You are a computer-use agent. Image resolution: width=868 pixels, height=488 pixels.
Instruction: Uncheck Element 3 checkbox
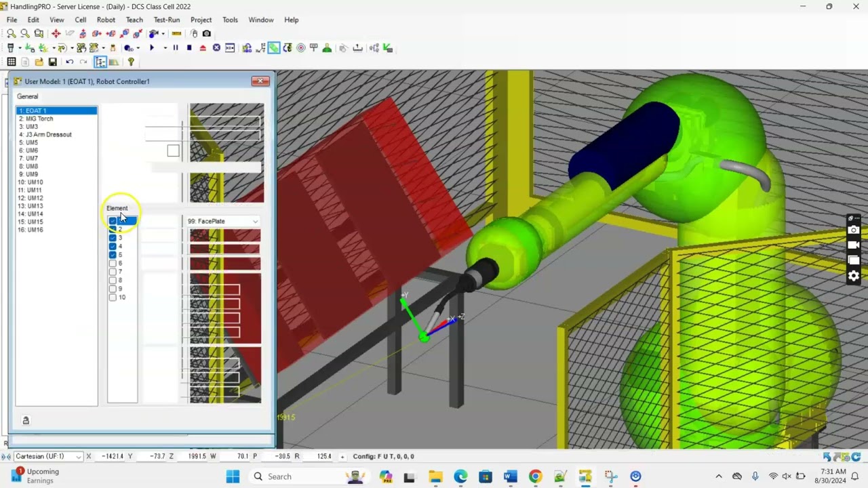[113, 238]
